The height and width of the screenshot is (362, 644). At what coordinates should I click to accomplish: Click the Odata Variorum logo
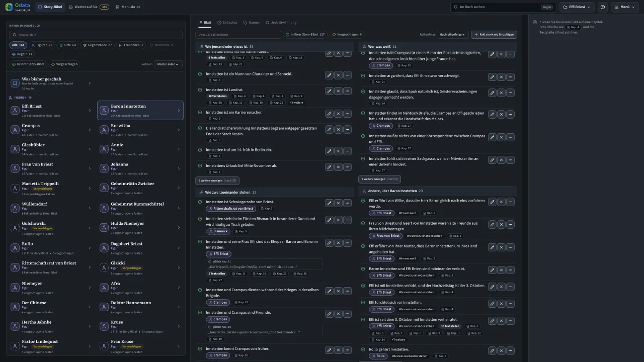point(17,7)
